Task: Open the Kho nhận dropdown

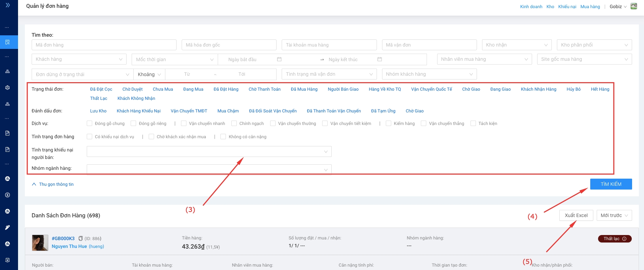Action: [x=516, y=45]
